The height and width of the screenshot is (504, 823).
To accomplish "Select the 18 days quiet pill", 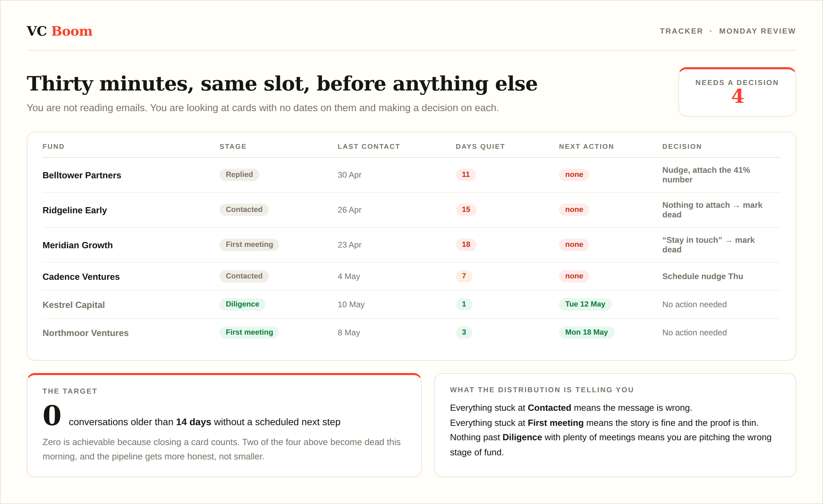I will pyautogui.click(x=466, y=244).
